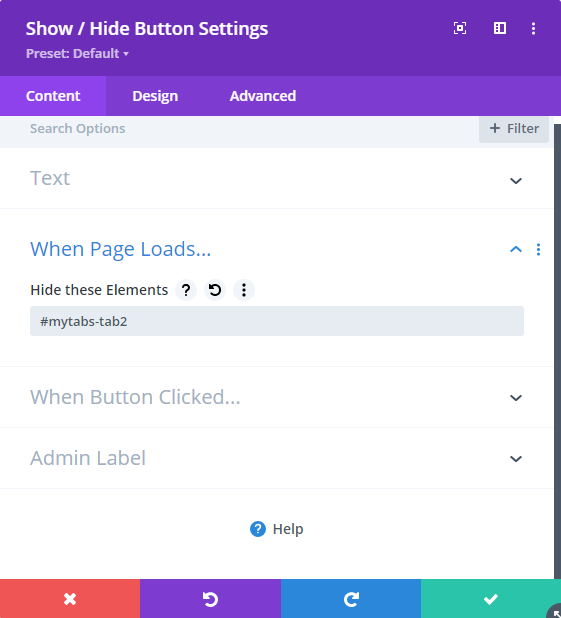
Task: Collapse the When Page Loads section
Action: [x=516, y=249]
